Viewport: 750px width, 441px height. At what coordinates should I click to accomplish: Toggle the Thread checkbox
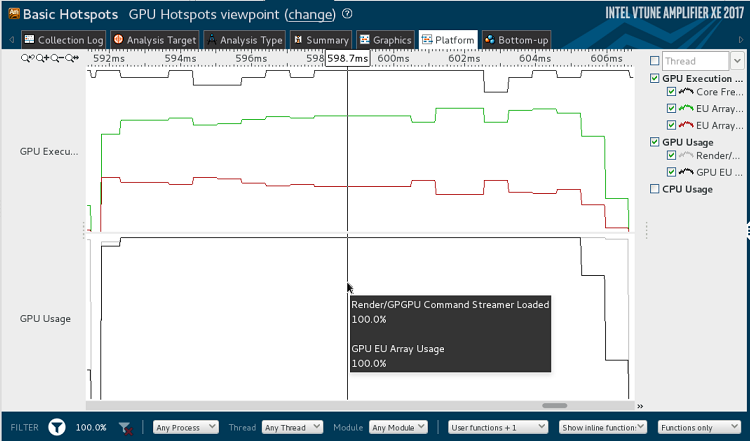(654, 61)
